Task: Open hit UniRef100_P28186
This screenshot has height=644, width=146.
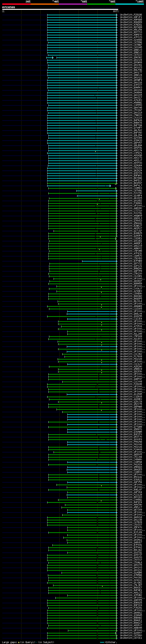Action: [x=131, y=15]
